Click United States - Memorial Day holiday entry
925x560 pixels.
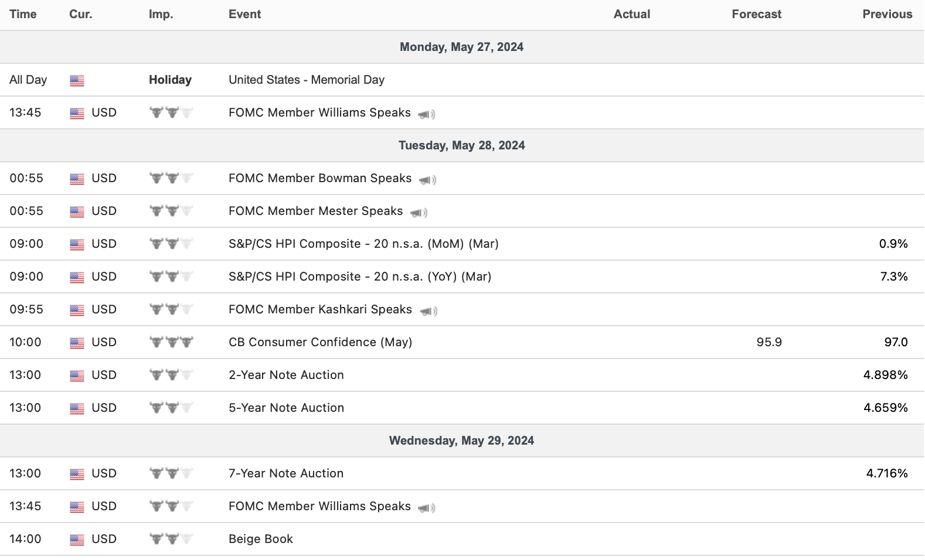pos(307,80)
